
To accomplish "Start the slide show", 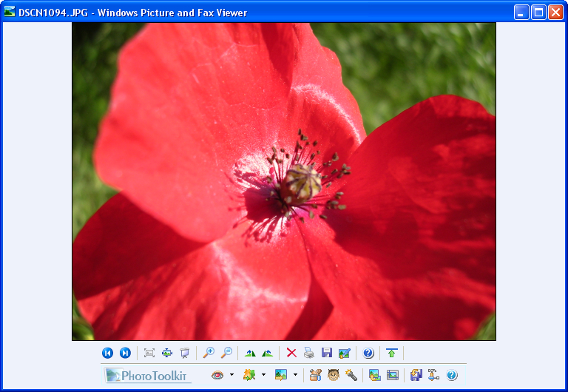I will click(185, 354).
